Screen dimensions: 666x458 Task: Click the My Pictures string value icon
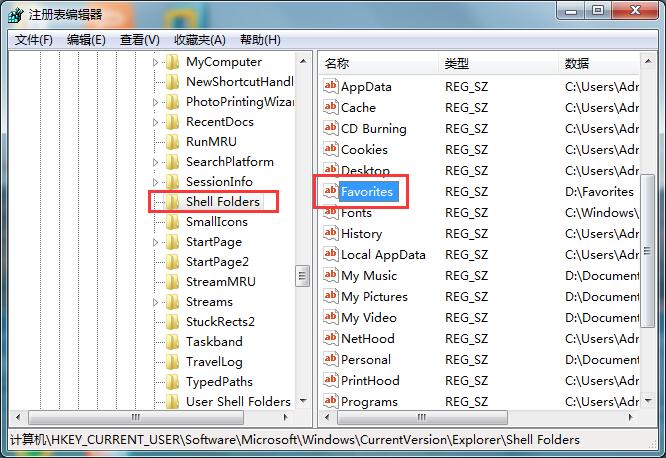(331, 297)
